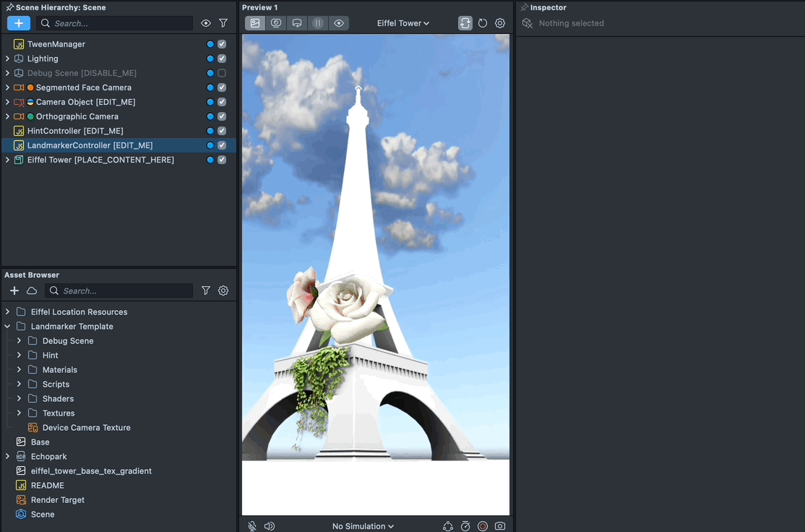Uncheck the TweenManager checkbox

coord(222,44)
